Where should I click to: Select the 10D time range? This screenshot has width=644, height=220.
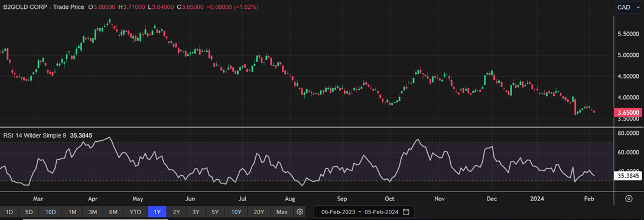pos(51,212)
